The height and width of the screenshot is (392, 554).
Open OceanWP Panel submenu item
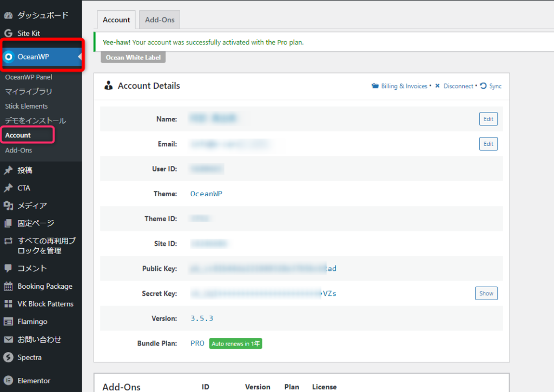tap(29, 77)
